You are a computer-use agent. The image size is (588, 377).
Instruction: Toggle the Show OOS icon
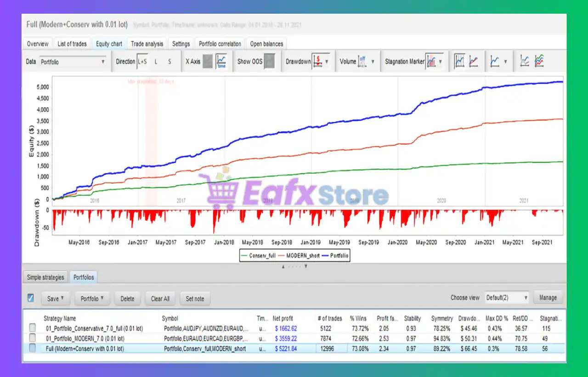click(270, 61)
